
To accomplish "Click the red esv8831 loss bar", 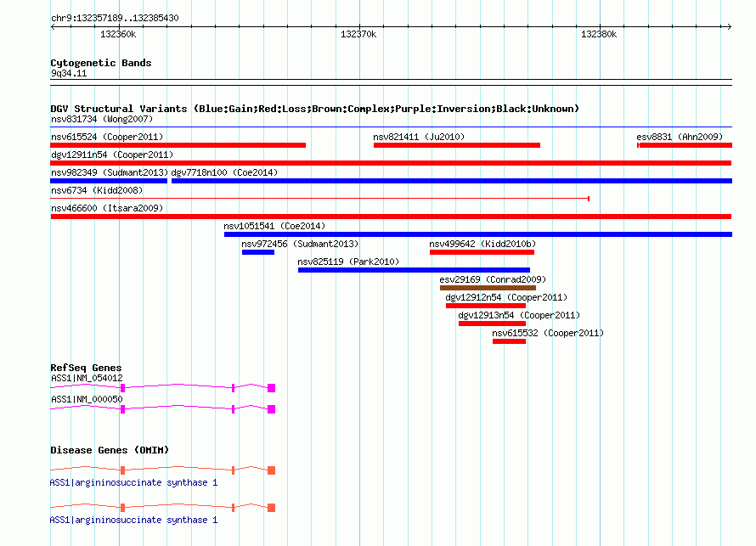I will pos(685,145).
